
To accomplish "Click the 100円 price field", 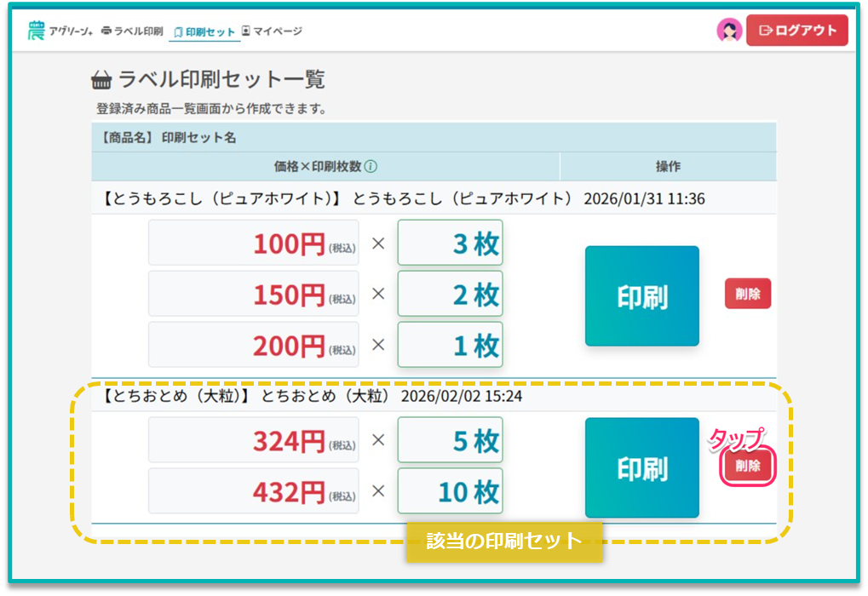I will point(254,244).
